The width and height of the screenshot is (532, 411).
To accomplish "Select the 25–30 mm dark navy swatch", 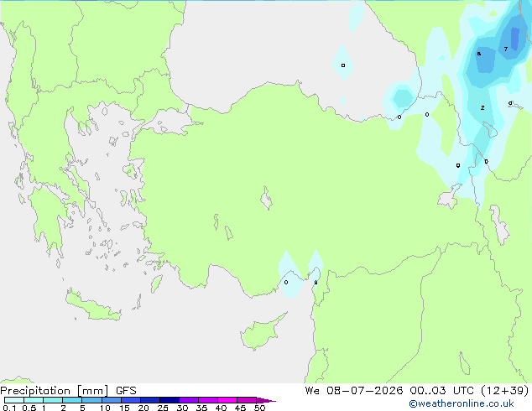I will pyautogui.click(x=170, y=400).
